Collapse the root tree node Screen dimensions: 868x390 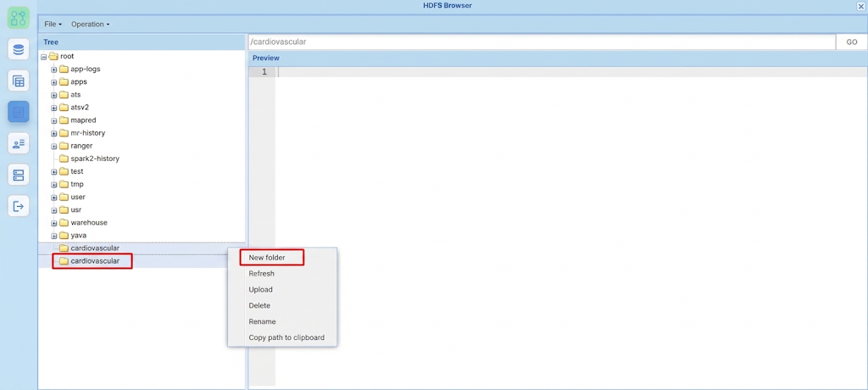point(44,57)
